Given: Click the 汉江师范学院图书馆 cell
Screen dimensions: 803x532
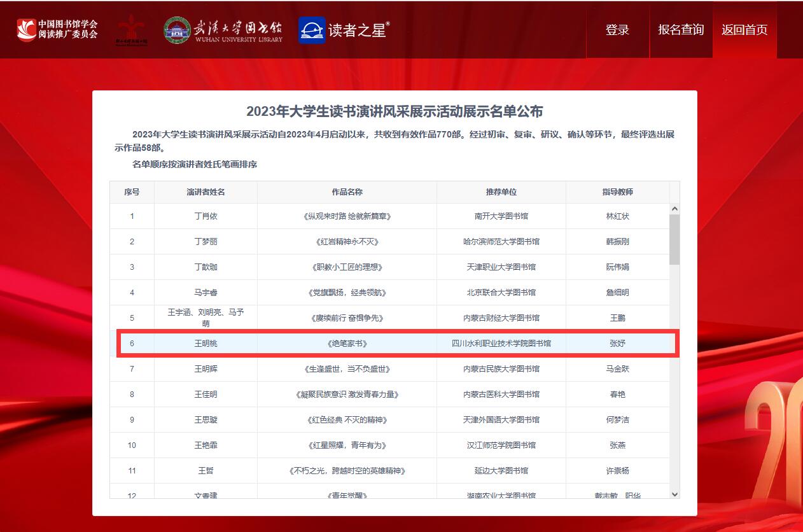Looking at the screenshot, I should (501, 445).
